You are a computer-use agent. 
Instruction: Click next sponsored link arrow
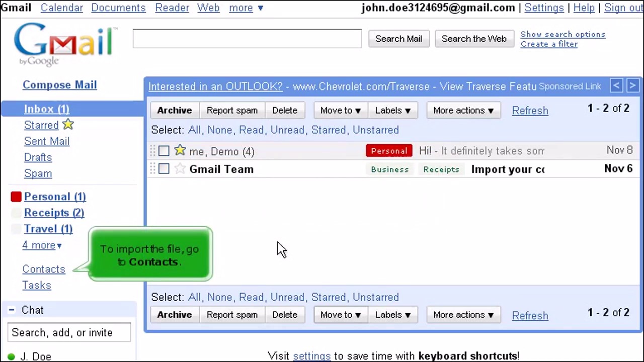coord(632,85)
